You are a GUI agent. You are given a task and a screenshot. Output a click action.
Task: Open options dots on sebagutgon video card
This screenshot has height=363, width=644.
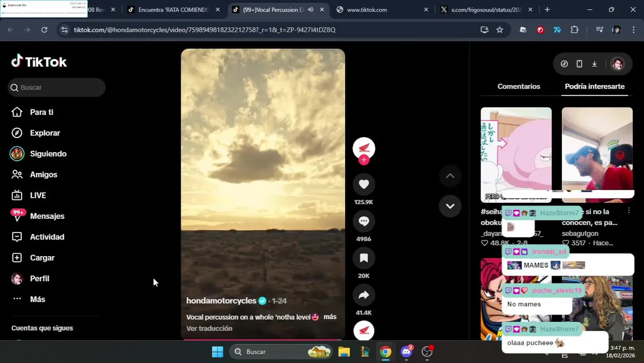pyautogui.click(x=628, y=210)
